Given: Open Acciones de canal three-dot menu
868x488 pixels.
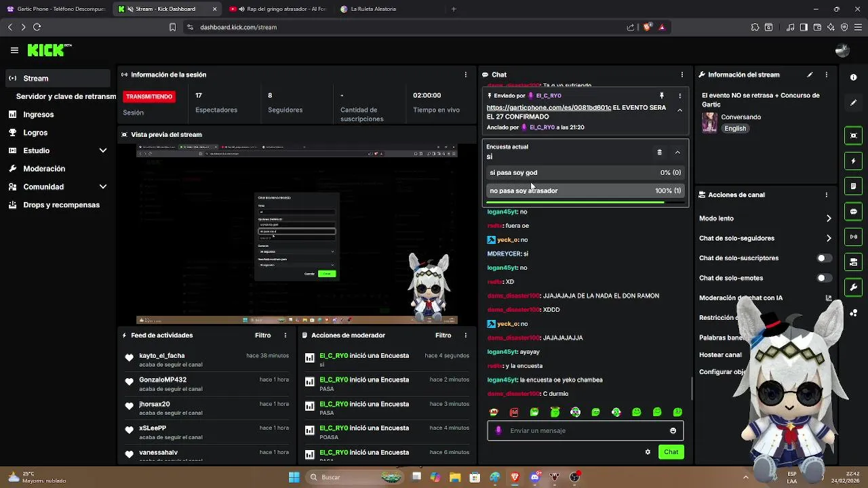Looking at the screenshot, I should tap(826, 195).
